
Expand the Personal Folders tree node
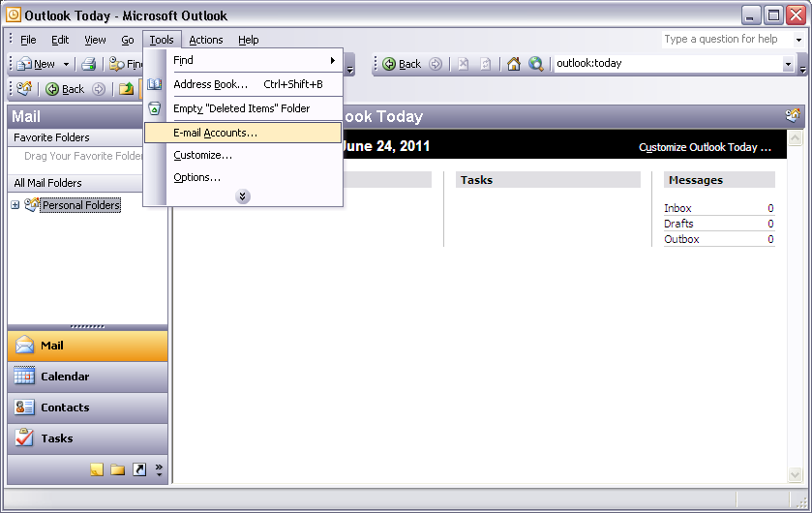15,205
